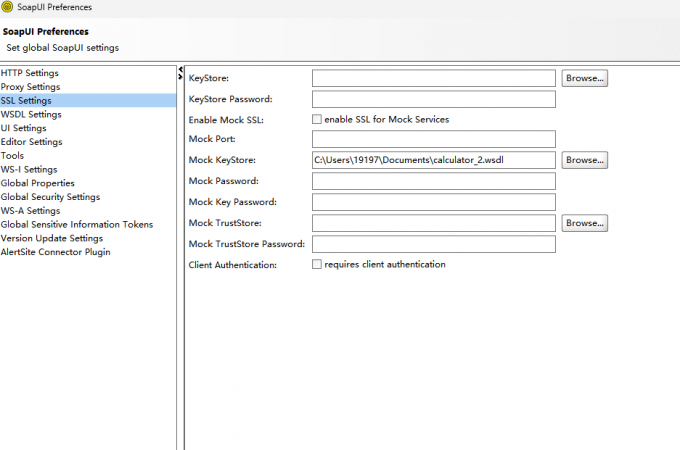The width and height of the screenshot is (680, 450).
Task: Enable SSL for Mock Services checkbox
Action: pyautogui.click(x=317, y=119)
